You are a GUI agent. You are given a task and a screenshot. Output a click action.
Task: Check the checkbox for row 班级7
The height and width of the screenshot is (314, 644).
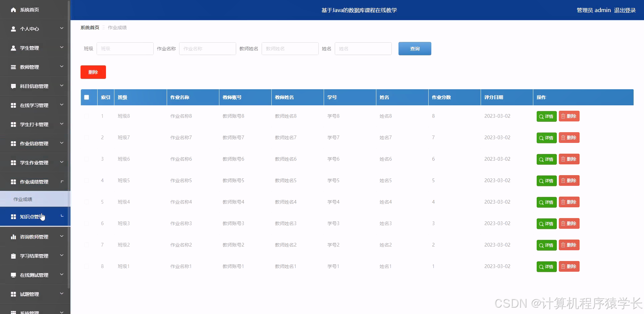pos(87,138)
